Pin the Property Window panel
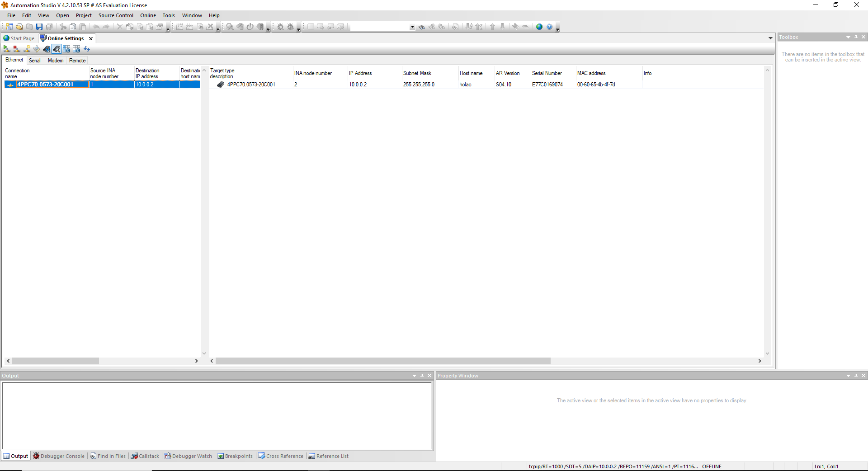Screen dimensions: 868x471 [856, 376]
